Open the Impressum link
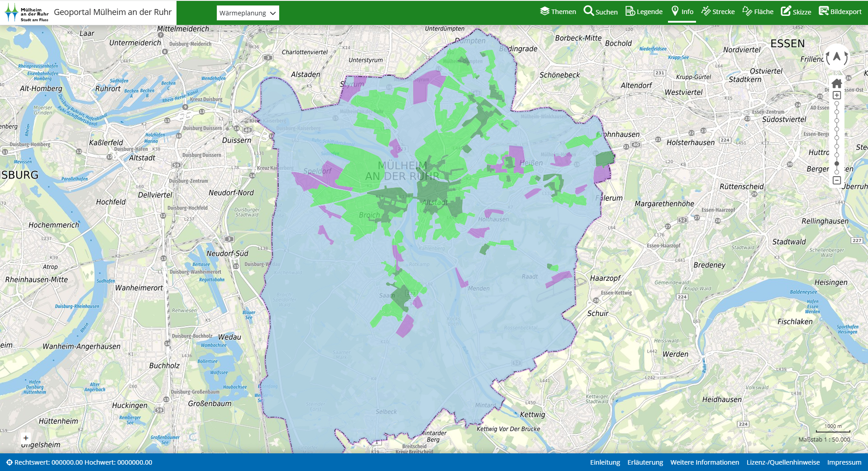The image size is (868, 471). (844, 462)
